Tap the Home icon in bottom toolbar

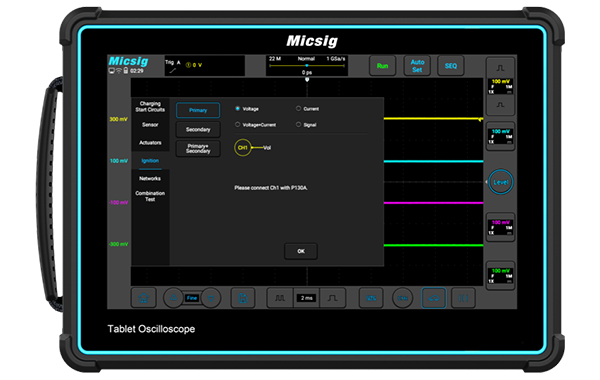(143, 298)
